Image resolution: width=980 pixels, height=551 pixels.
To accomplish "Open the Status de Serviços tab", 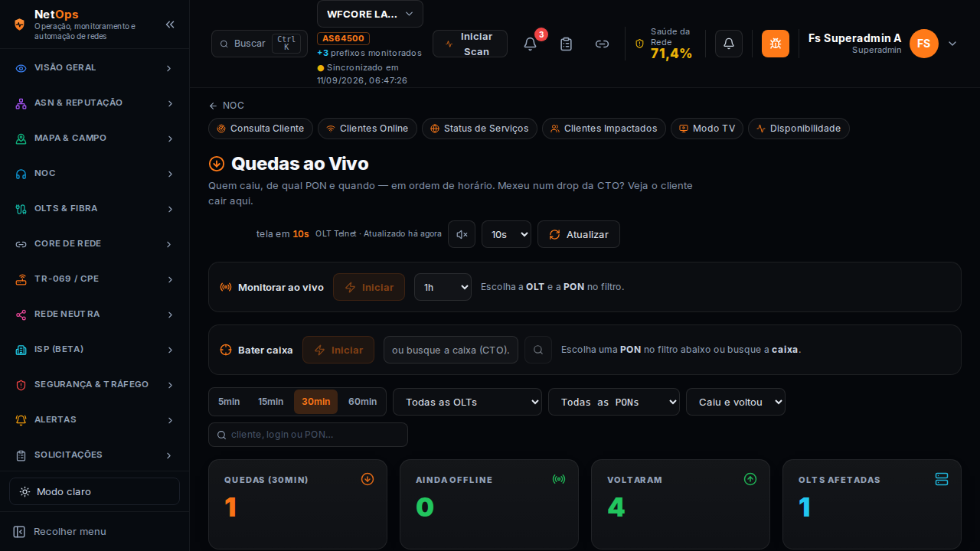I will [479, 129].
